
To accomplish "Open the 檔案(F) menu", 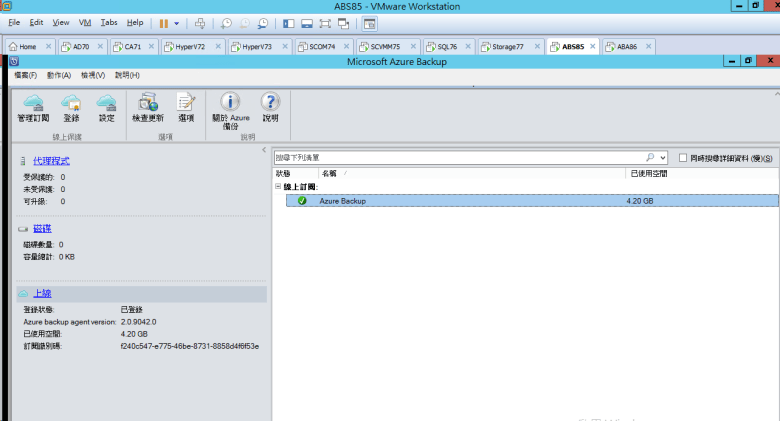I will coord(25,75).
